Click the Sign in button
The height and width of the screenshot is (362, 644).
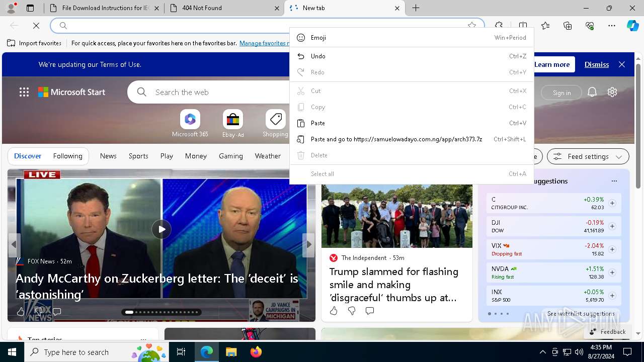click(x=561, y=93)
